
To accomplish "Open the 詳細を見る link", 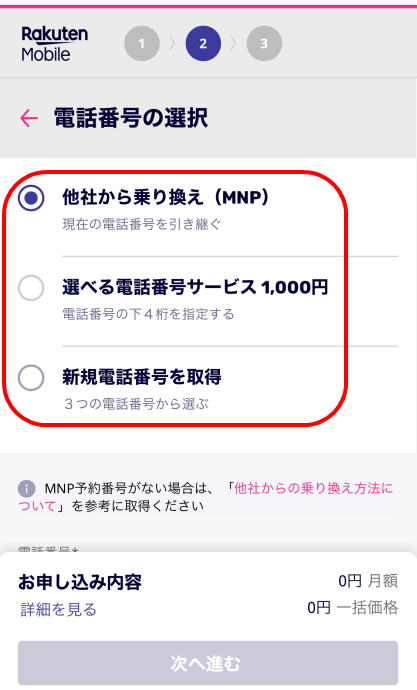I will (x=58, y=609).
